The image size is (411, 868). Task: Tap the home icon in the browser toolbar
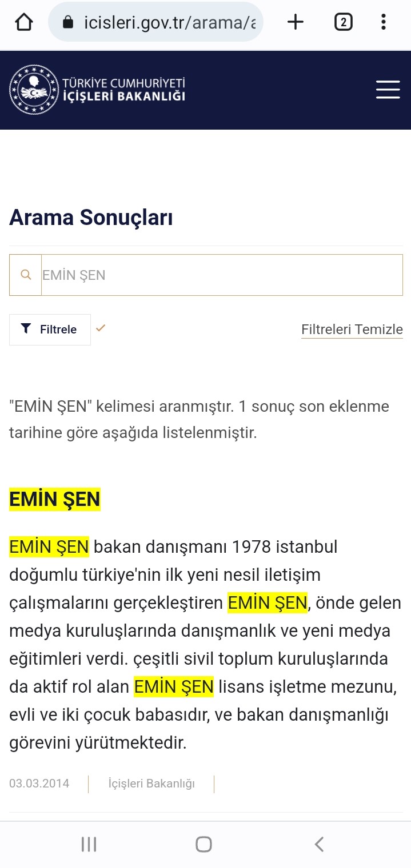click(23, 22)
